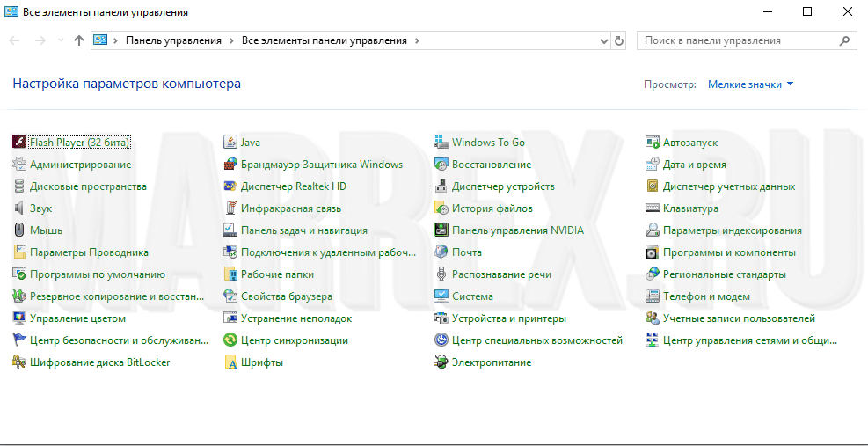Open Учетные записи пользователей
This screenshot has height=446, width=868.
click(739, 318)
